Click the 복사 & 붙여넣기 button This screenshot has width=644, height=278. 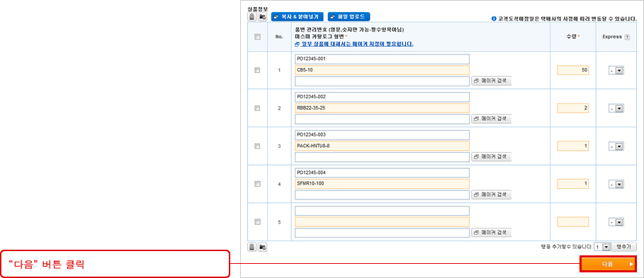[298, 17]
